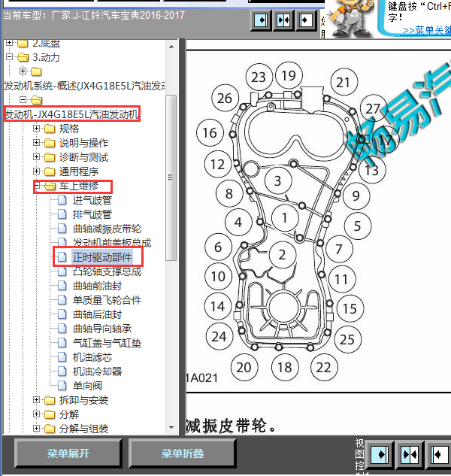
Task: Open the 气缸盖与气缸垫 page
Action: pyautogui.click(x=107, y=343)
